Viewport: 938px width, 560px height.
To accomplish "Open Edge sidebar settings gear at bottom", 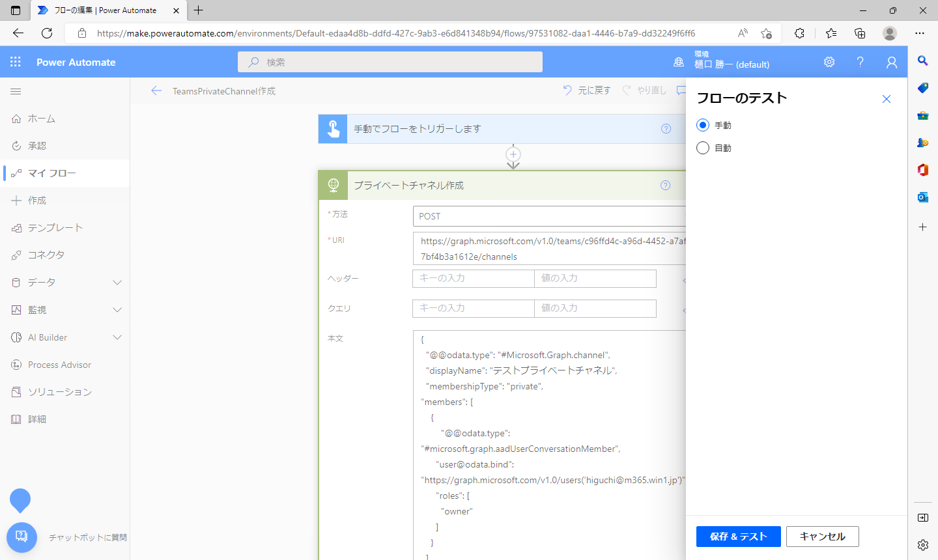I will point(923,545).
